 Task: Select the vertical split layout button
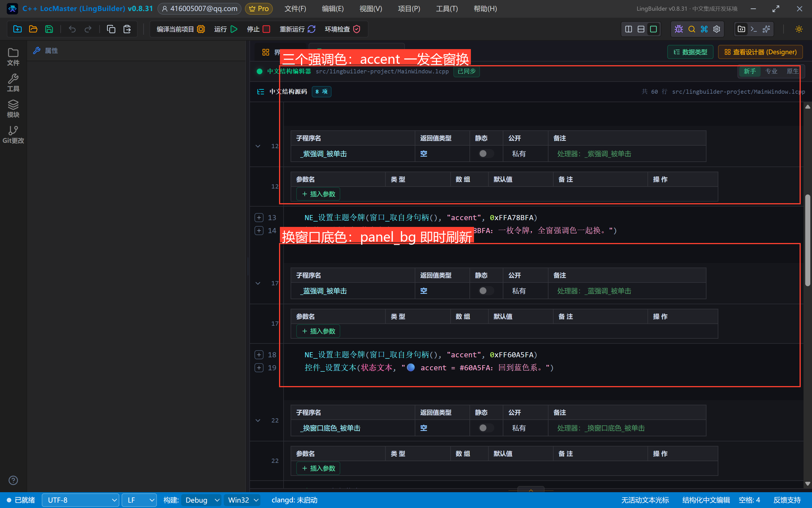click(628, 29)
